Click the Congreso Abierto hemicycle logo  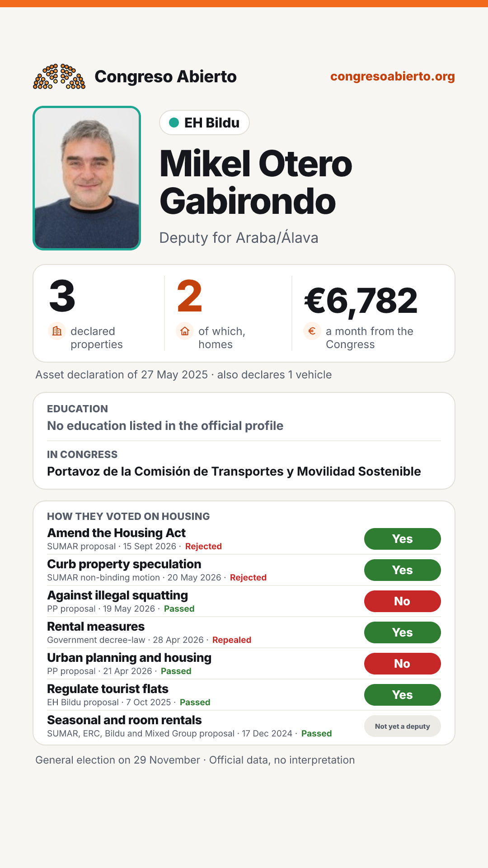click(59, 76)
